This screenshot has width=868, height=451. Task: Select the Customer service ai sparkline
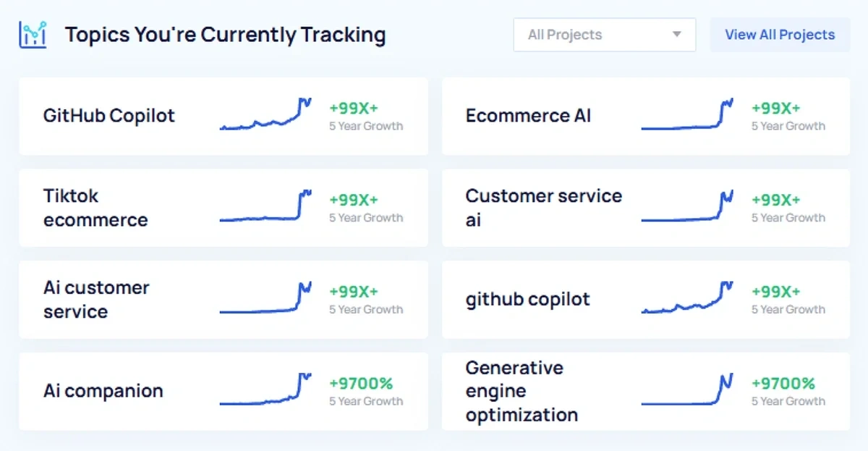tap(687, 206)
